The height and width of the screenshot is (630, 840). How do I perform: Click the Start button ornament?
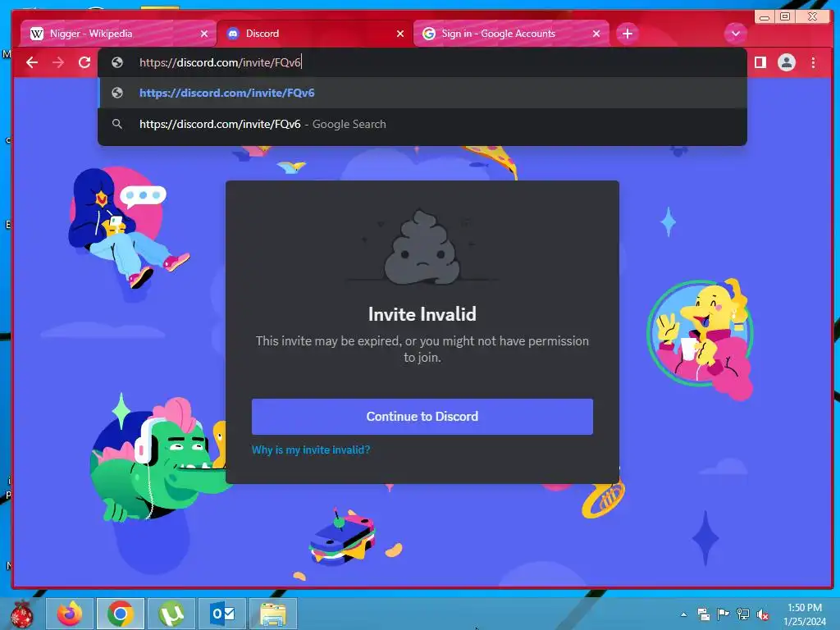pos(21,614)
